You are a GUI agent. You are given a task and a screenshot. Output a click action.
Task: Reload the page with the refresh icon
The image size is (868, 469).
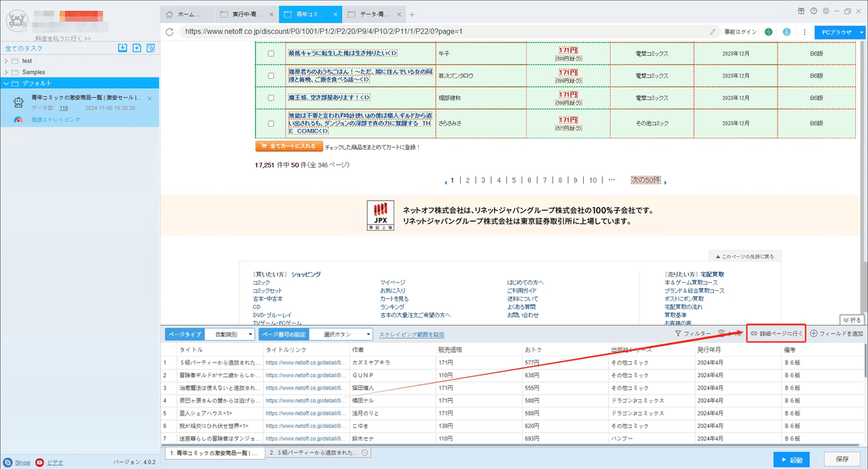(169, 32)
